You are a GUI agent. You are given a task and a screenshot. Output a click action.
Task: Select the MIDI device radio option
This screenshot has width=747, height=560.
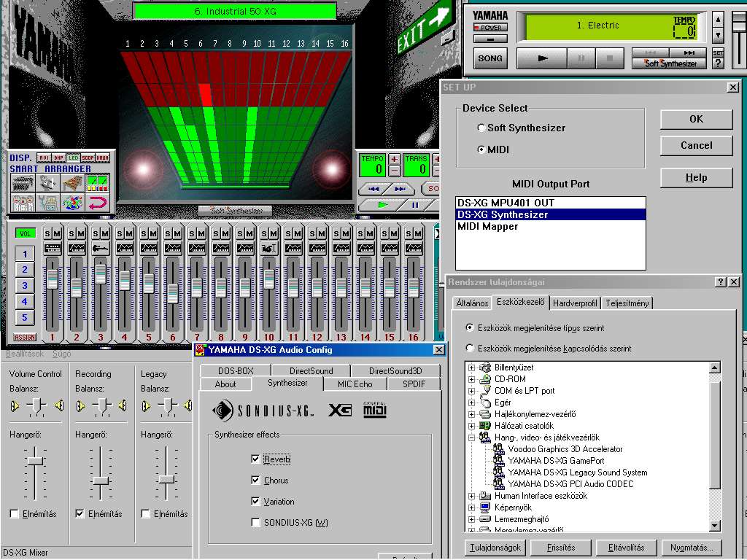pos(493,149)
